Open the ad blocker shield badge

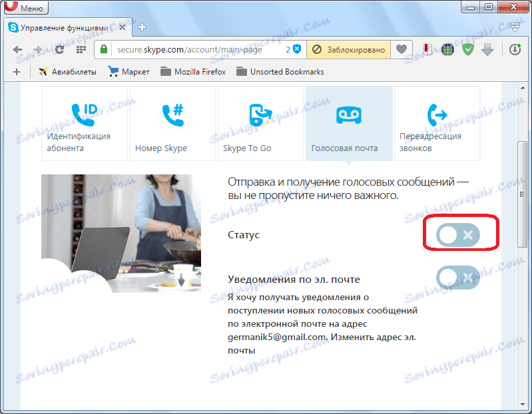(294, 49)
